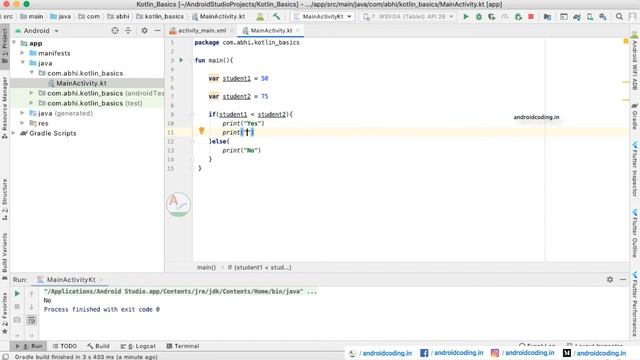Screen dimensions: 640x360
Task: Open Project panel settings gear
Action: pos(144,31)
